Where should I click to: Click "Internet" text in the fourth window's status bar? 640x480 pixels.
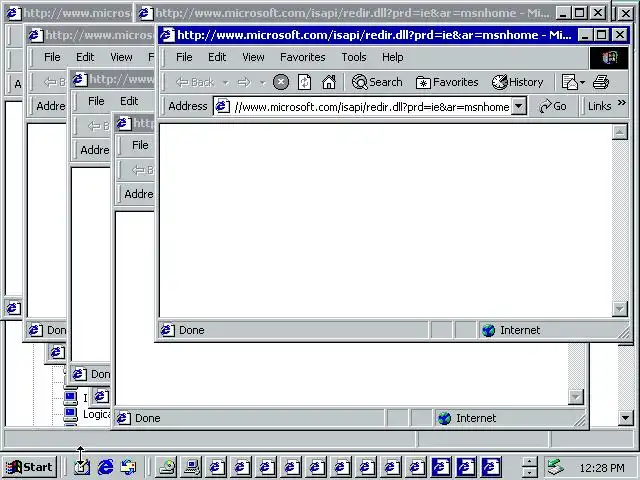click(x=476, y=418)
